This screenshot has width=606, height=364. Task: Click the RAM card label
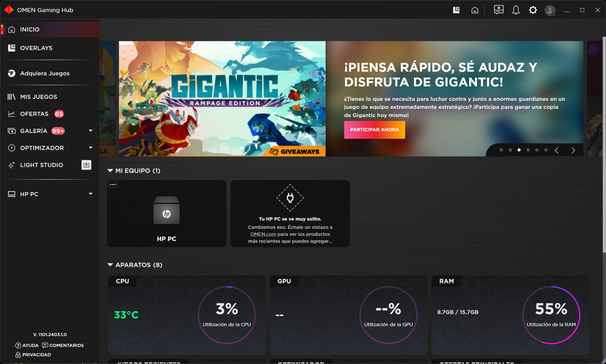pos(446,281)
